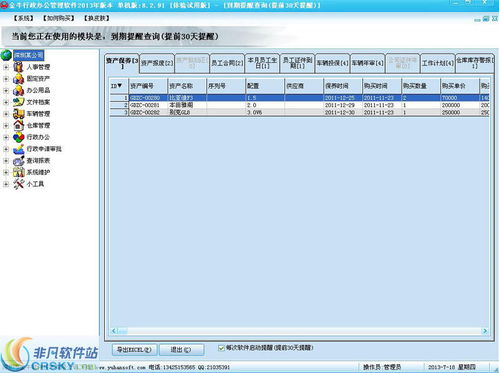This screenshot has width=499, height=373.
Task: Switch to the 员工合同[2] tab
Action: click(x=227, y=63)
